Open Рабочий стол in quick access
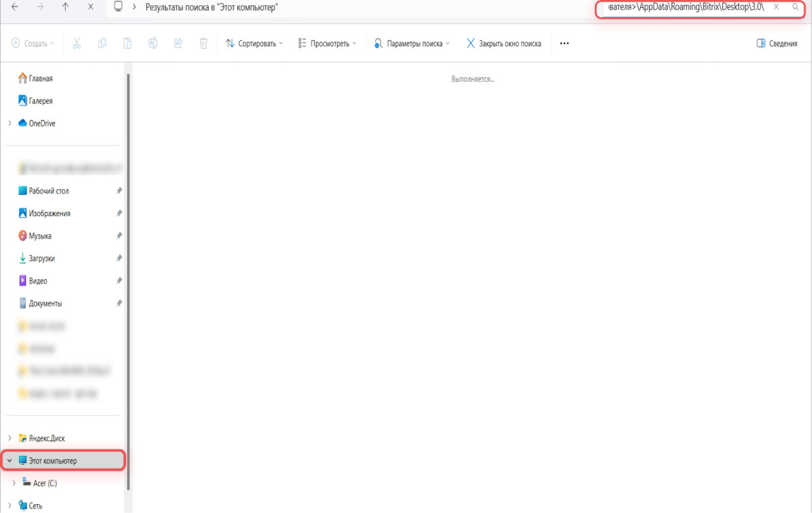 point(49,191)
